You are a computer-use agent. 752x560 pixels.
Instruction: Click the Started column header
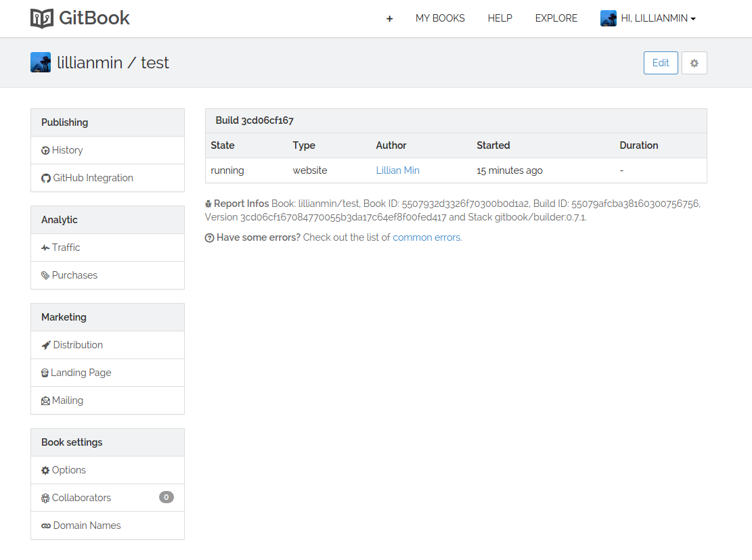493,145
